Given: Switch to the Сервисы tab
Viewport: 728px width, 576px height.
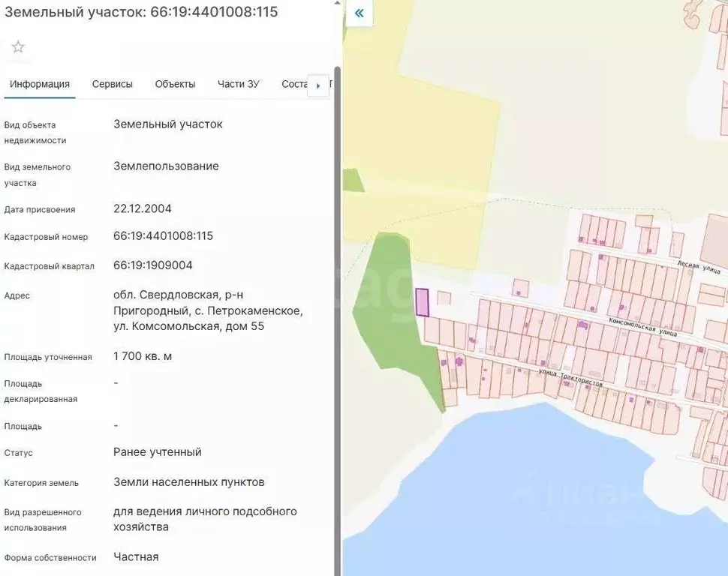Looking at the screenshot, I should (112, 84).
